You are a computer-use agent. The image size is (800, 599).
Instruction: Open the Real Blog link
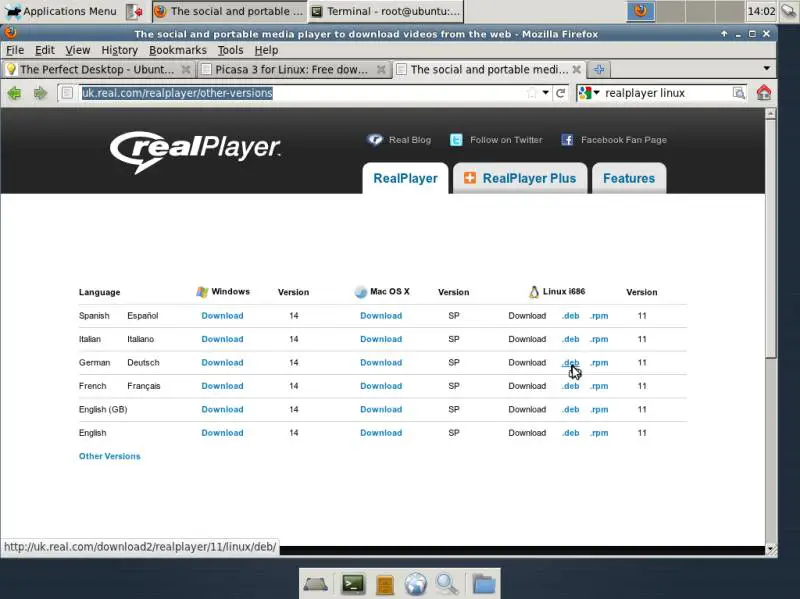pos(410,140)
